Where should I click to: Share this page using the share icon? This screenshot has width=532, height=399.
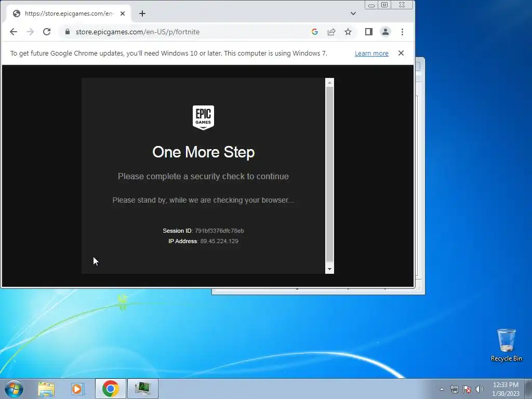pos(331,32)
